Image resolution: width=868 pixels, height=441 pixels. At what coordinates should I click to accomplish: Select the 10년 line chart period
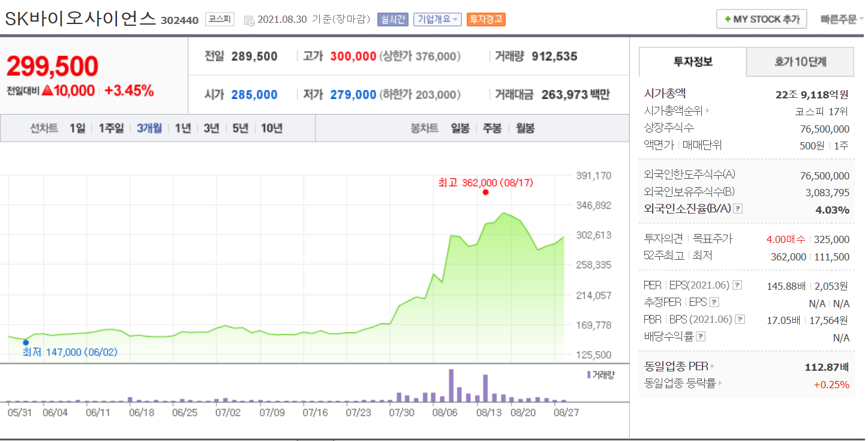[x=272, y=128]
